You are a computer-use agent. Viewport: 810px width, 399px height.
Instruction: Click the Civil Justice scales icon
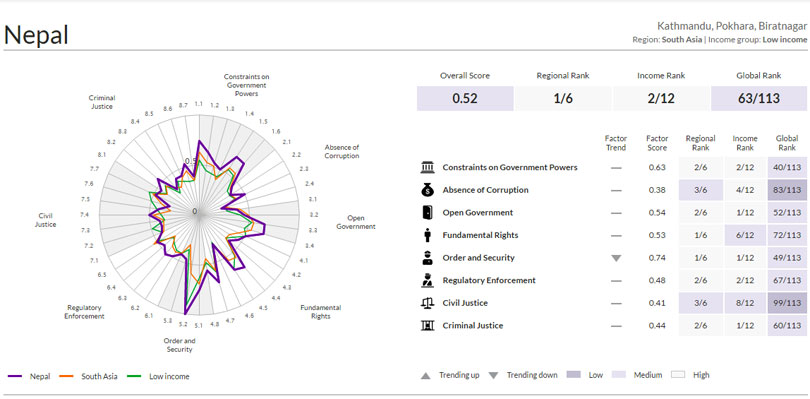click(427, 303)
